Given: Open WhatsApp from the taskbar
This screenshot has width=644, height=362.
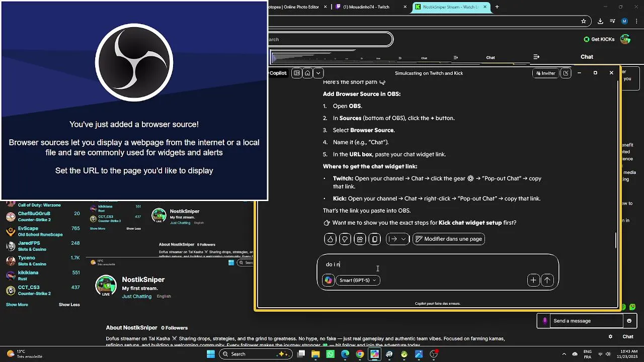Looking at the screenshot, I should (x=330, y=354).
